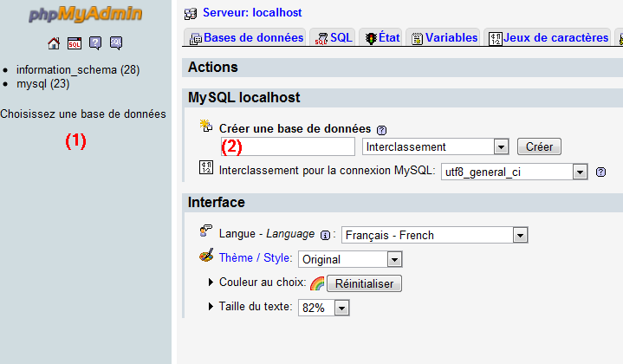Image resolution: width=623 pixels, height=364 pixels.
Task: Open the Original theme dropdown
Action: 350,259
